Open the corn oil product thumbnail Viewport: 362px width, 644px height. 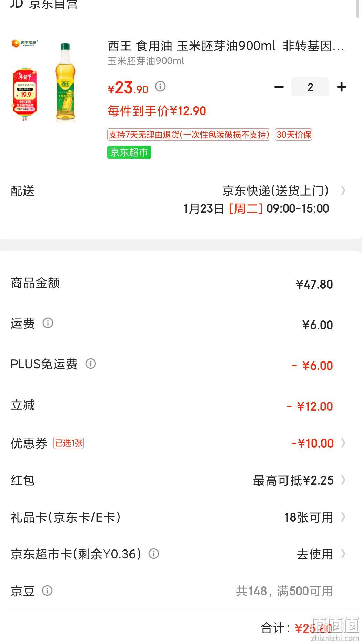tap(45, 81)
